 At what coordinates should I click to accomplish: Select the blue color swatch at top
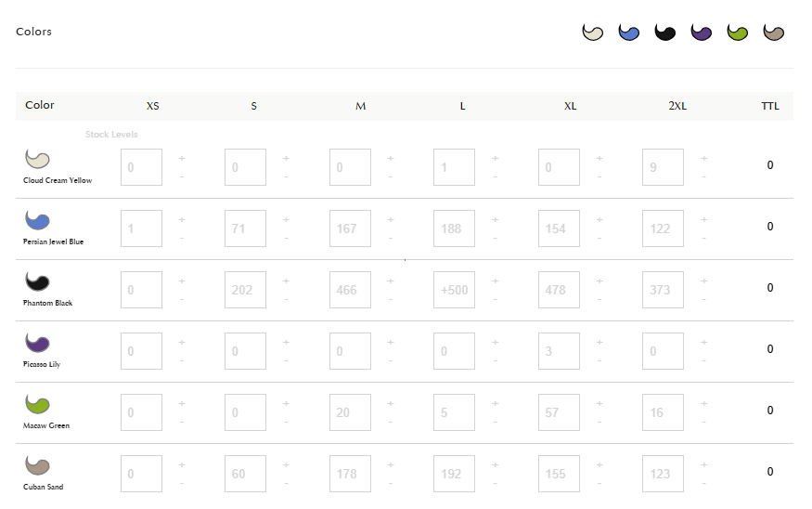(x=628, y=33)
